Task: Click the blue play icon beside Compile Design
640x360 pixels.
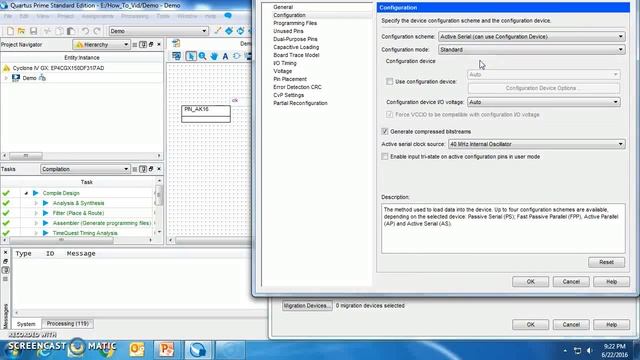Action: click(36, 193)
